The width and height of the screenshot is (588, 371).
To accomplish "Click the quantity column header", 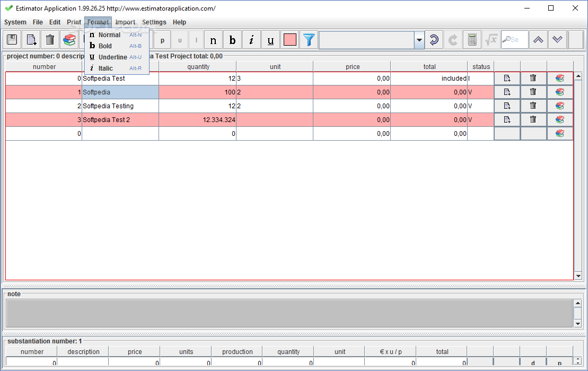I will coord(198,67).
